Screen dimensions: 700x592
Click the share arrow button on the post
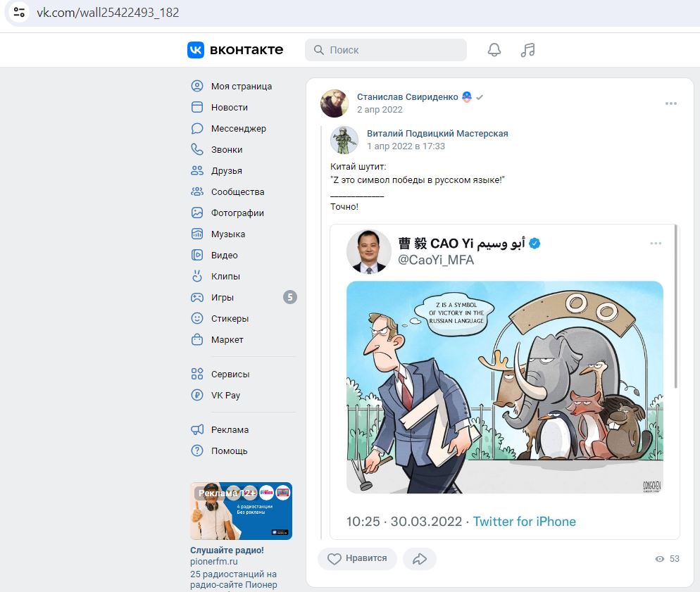click(x=420, y=558)
